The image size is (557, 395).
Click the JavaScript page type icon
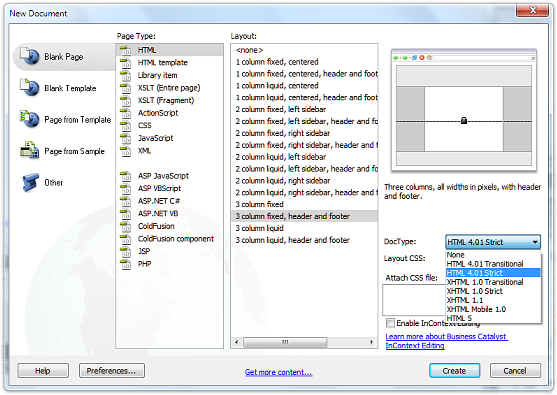pos(125,138)
